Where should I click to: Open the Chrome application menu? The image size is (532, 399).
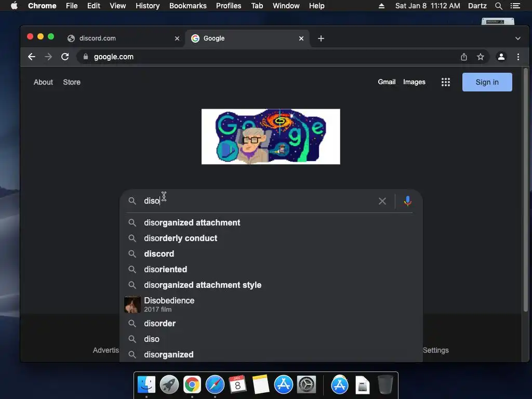42,6
